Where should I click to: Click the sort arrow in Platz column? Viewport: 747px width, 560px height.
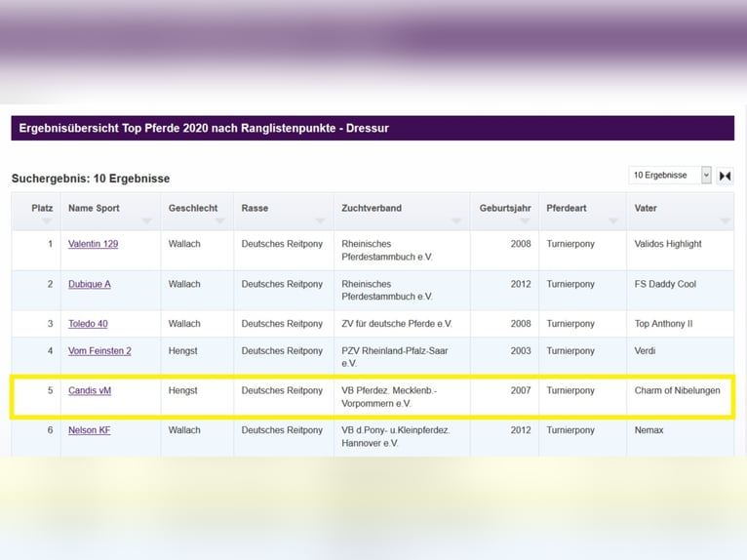(46, 221)
